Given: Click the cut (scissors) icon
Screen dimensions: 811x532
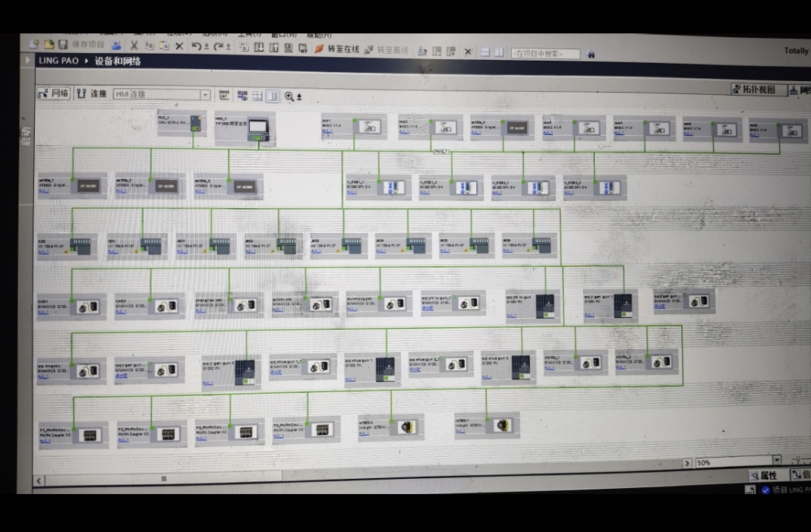Looking at the screenshot, I should pos(134,46).
